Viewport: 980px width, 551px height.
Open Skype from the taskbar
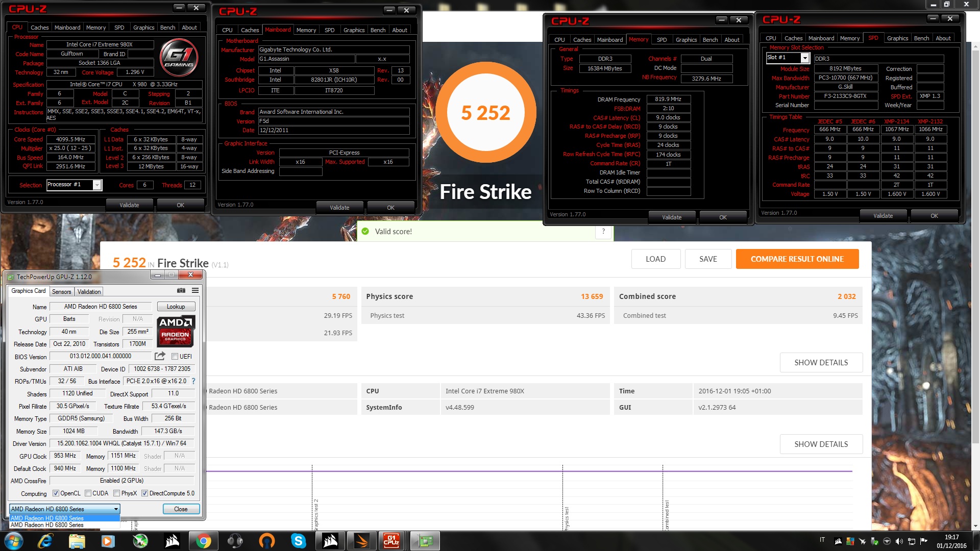tap(298, 541)
